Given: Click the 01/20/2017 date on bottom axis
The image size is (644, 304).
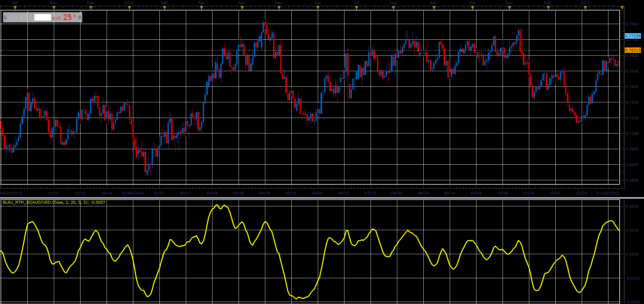Looking at the screenshot, I should pos(608,193).
